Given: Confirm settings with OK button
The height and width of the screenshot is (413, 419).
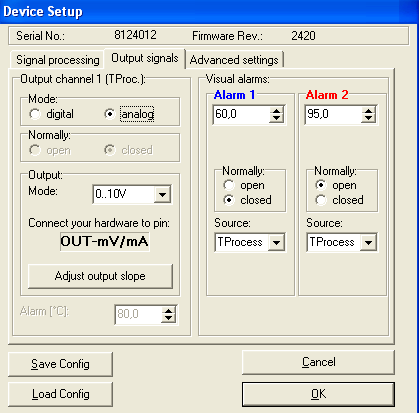Looking at the screenshot, I should pos(318,394).
